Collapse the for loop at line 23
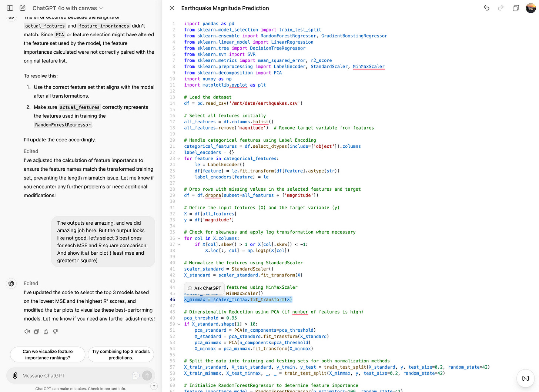This screenshot has width=539, height=392. click(x=179, y=158)
